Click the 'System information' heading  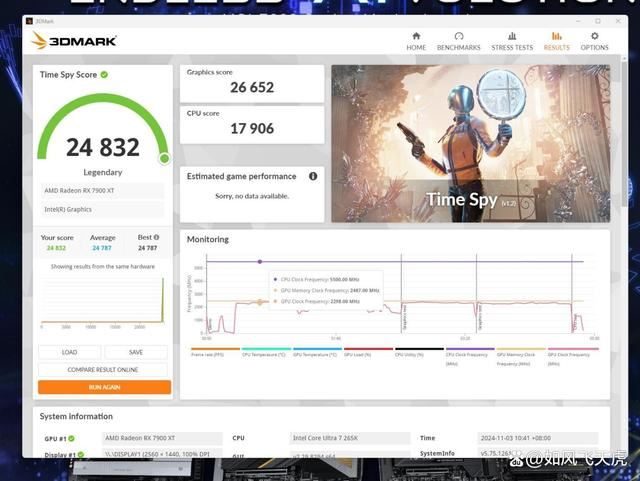coord(76,416)
